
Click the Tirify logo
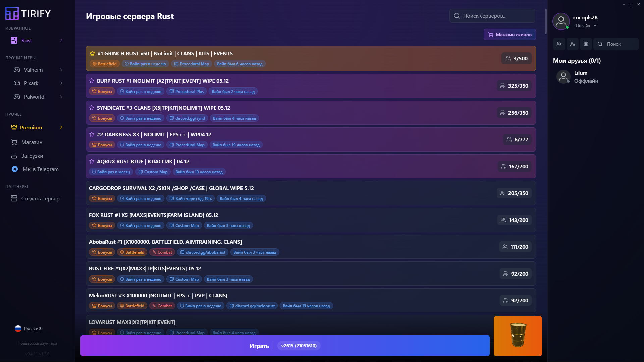coord(28,14)
